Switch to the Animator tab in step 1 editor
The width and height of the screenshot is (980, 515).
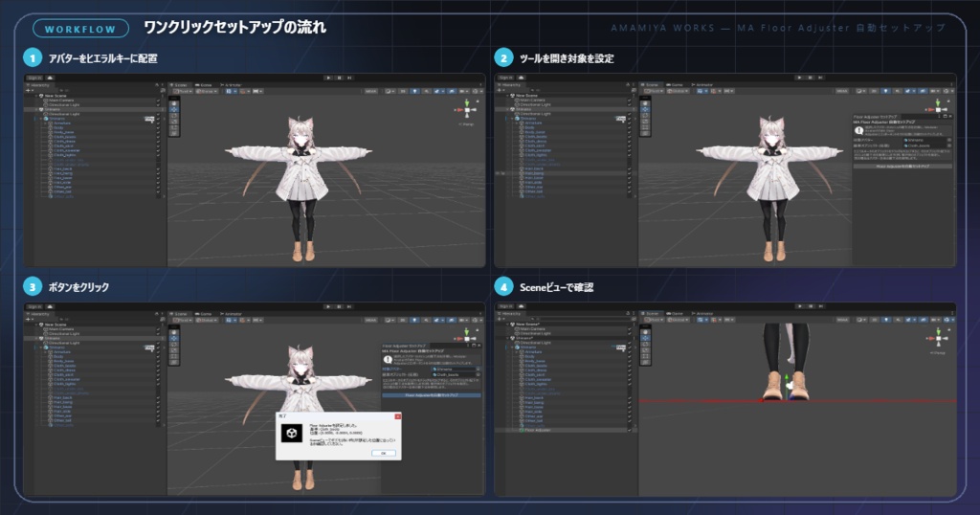click(231, 85)
